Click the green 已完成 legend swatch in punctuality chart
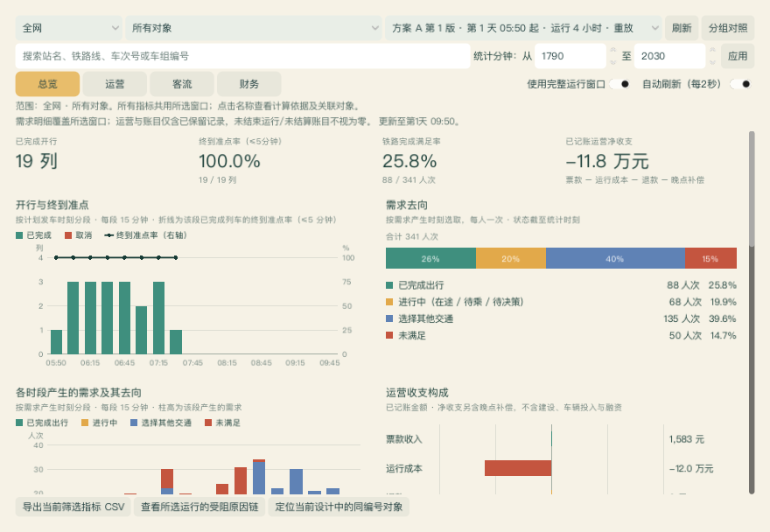This screenshot has width=770, height=532. pos(19,235)
